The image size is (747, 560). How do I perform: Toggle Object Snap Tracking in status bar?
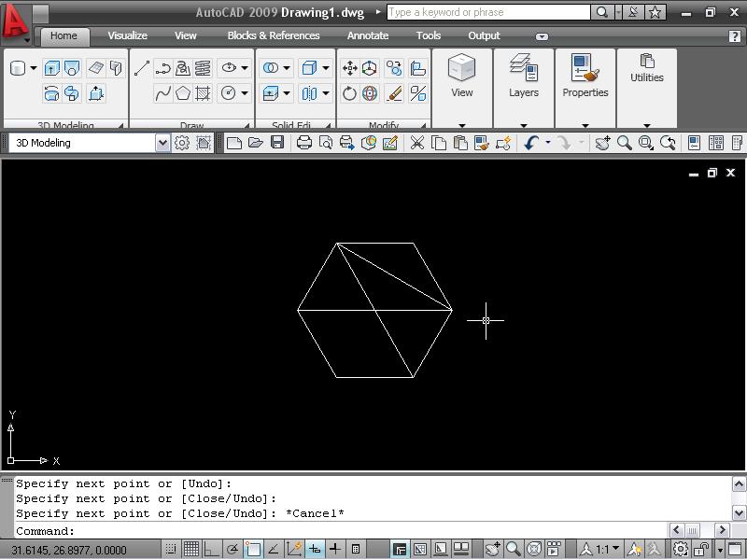click(273, 549)
